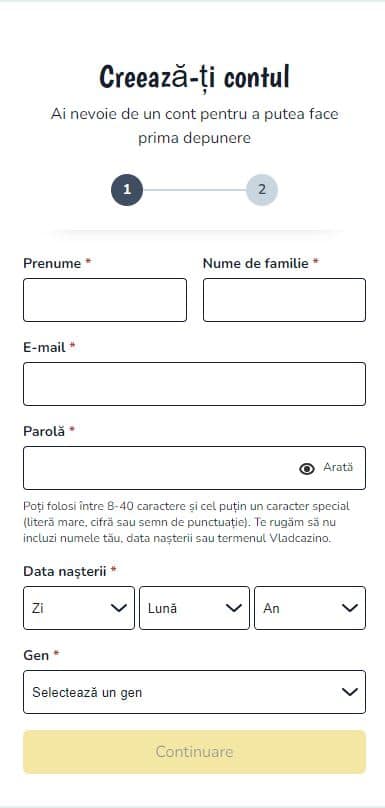The image size is (385, 808).
Task: Click the chevron arrow on the An selector
Action: click(x=350, y=608)
